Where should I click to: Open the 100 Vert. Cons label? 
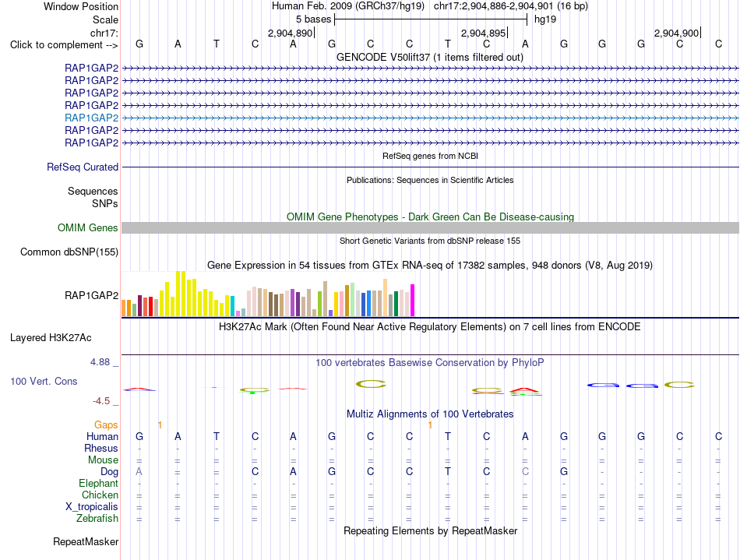pos(44,381)
